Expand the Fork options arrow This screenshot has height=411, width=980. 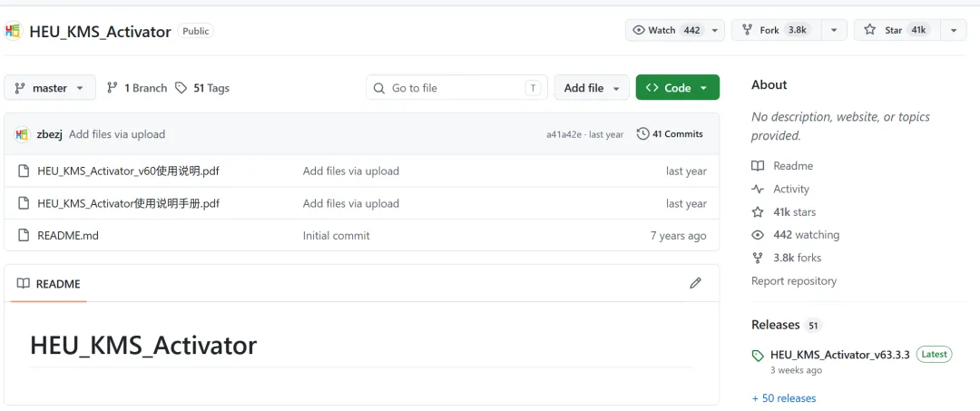tap(834, 30)
